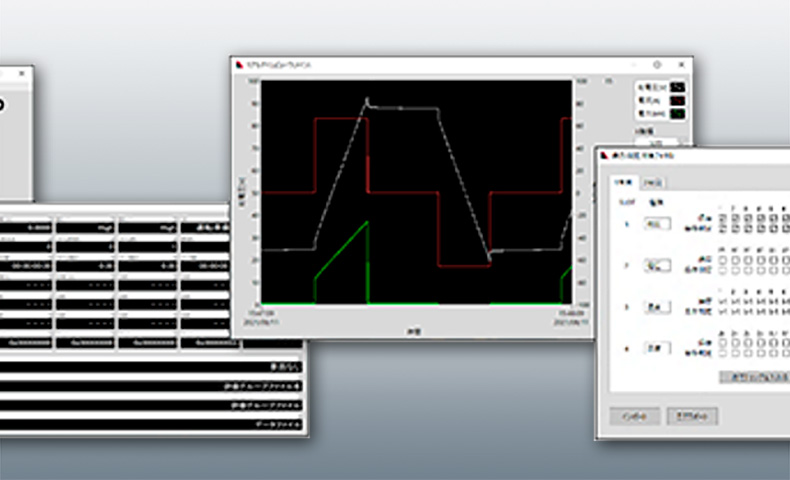Click the white trace legend swatch
This screenshot has height=480, width=790.
click(677, 87)
